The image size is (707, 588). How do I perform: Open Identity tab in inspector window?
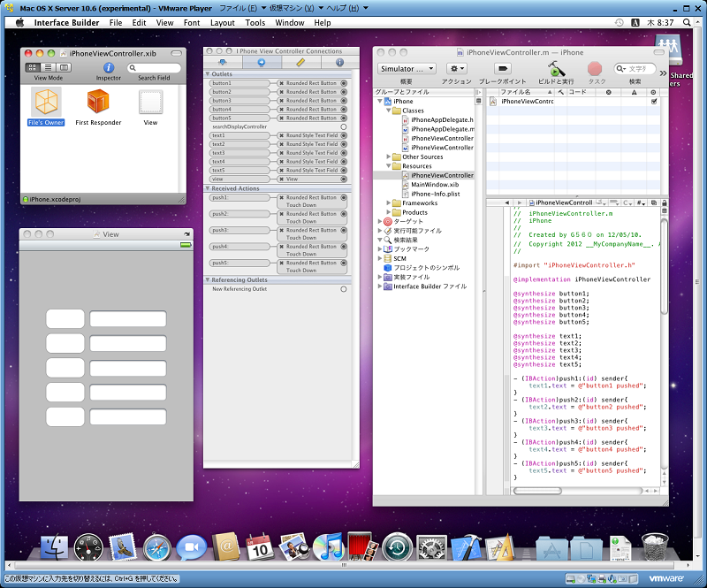[340, 62]
